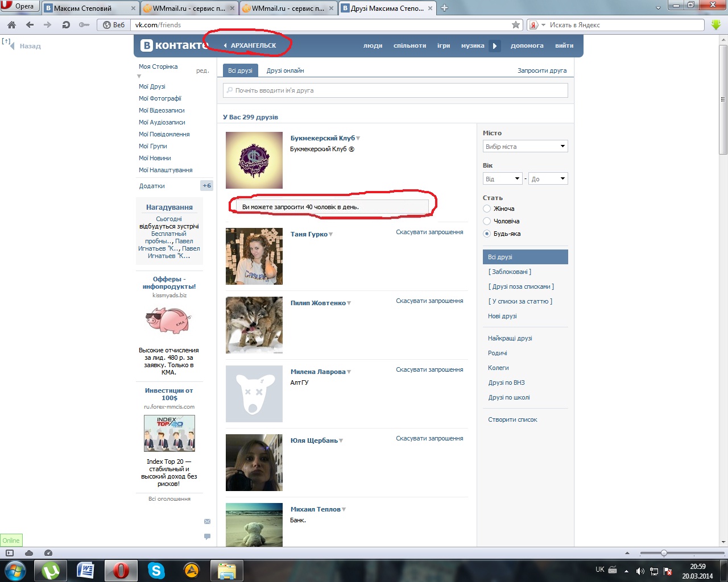Screen dimensions: 728x582
Task: Open the люди header menu item
Action: (x=373, y=45)
